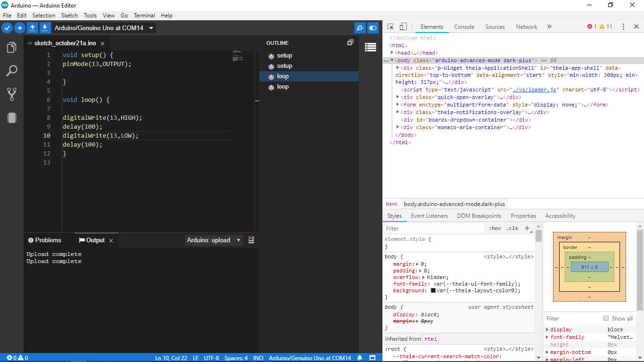Enable the Show all checkbox in Computed pane
This screenshot has width=644, height=362.
606,318
